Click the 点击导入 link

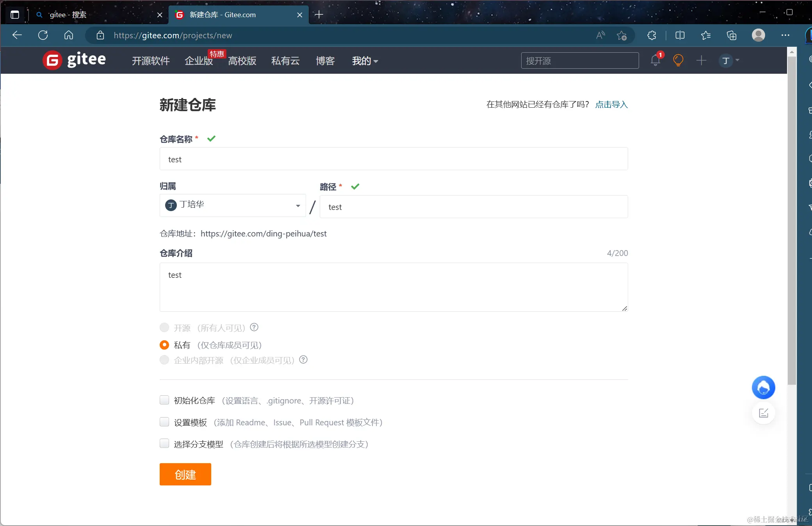point(611,105)
